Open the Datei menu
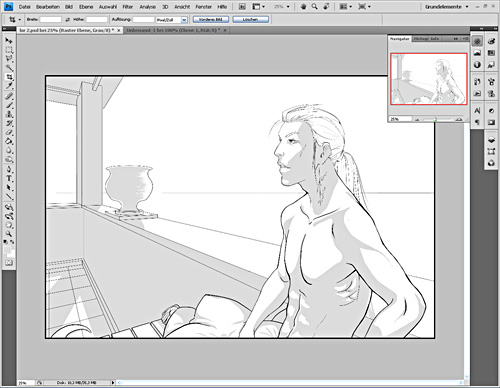 [x=25, y=7]
